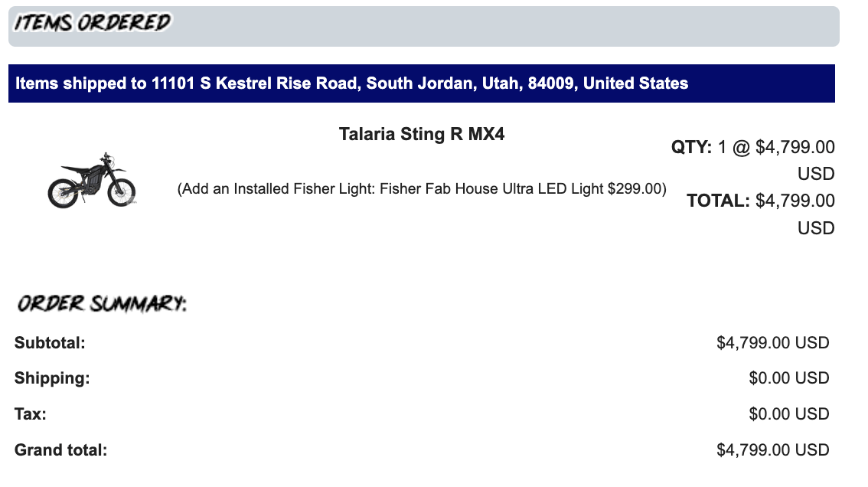The height and width of the screenshot is (487, 868).
Task: Click the Tax label in order summary
Action: click(x=31, y=414)
